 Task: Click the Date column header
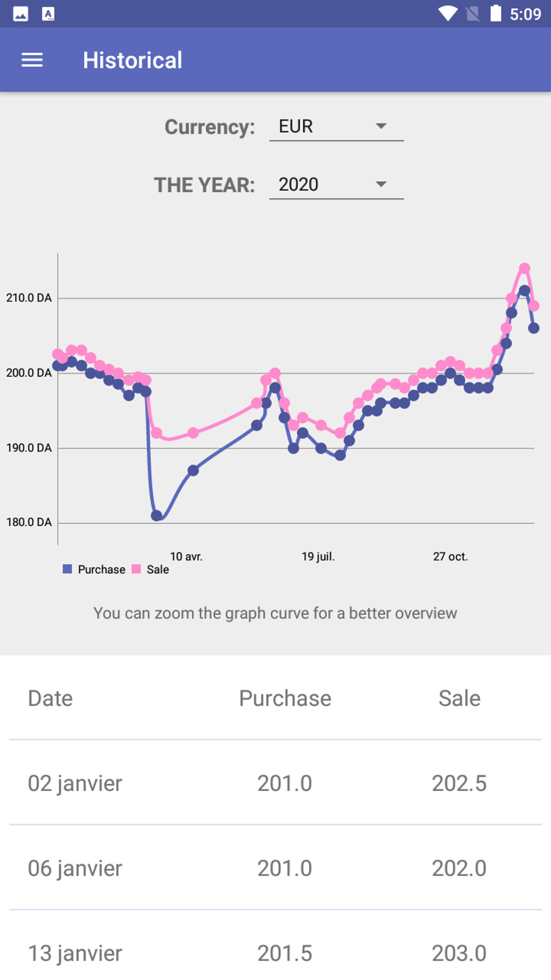(x=50, y=698)
